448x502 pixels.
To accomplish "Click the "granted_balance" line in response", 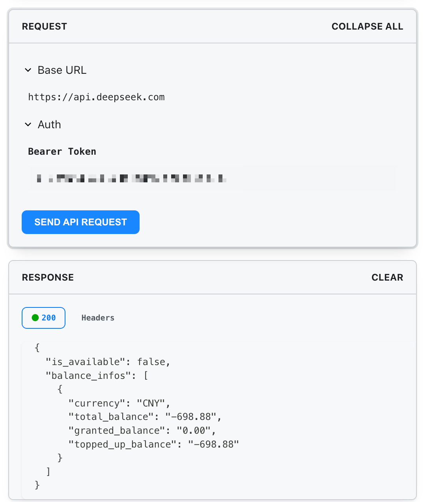I will click(142, 431).
